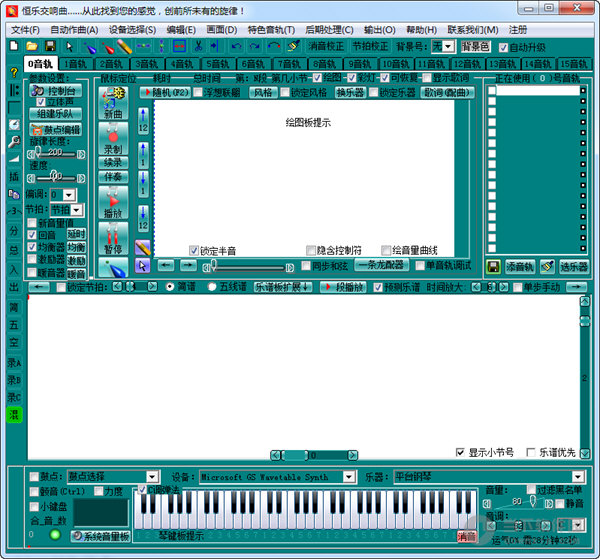
Task: Click the top toolbar brush cleanup icon
Action: [293, 47]
